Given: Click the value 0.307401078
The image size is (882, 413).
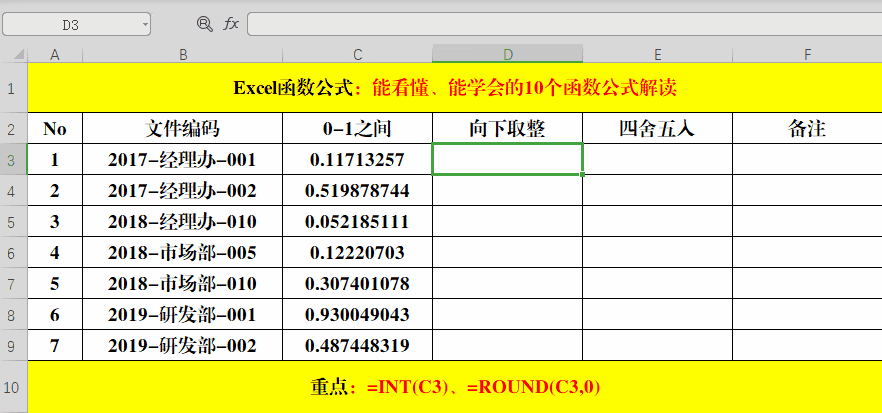Looking at the screenshot, I should pos(358,284).
